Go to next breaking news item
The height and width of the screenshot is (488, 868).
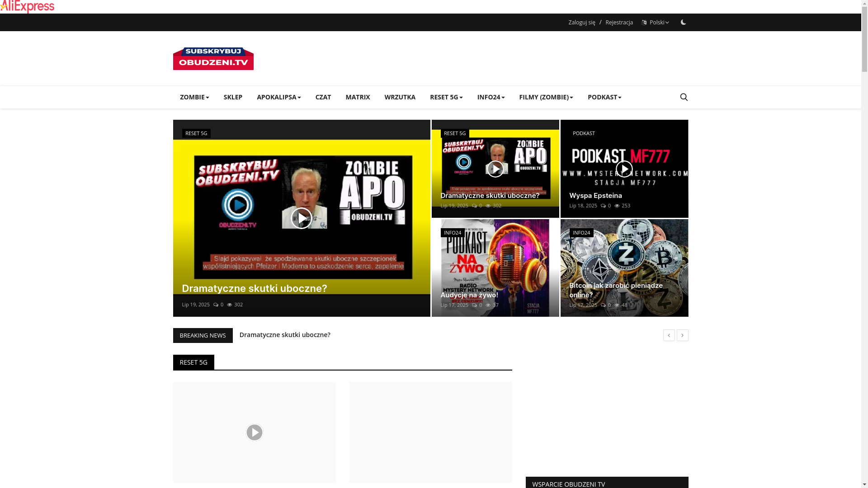click(682, 335)
